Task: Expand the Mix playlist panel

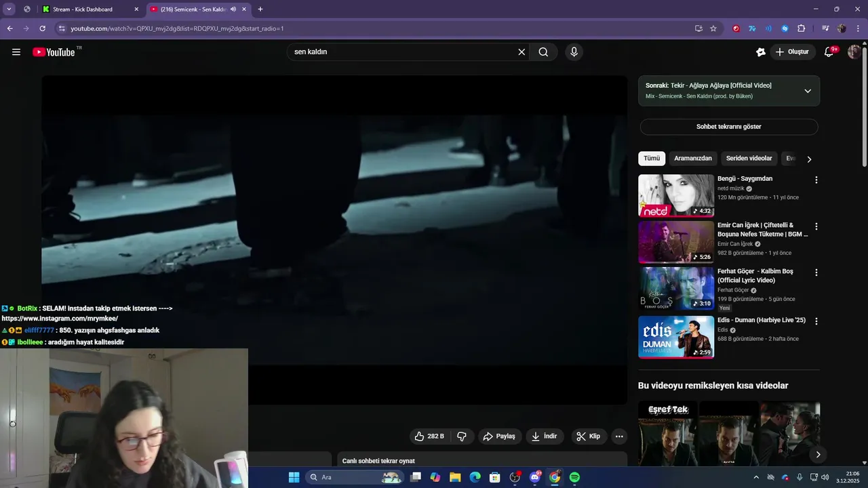Action: pos(808,91)
